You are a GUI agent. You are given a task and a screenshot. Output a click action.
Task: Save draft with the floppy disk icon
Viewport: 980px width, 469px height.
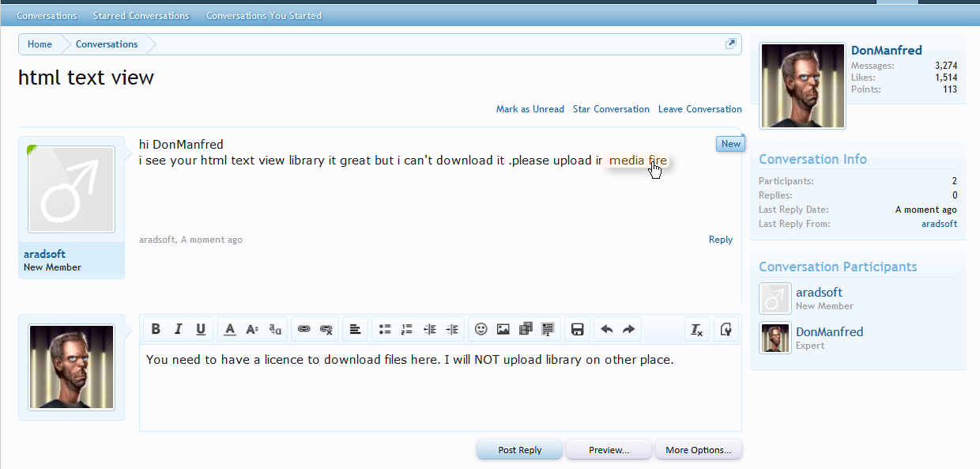(577, 329)
